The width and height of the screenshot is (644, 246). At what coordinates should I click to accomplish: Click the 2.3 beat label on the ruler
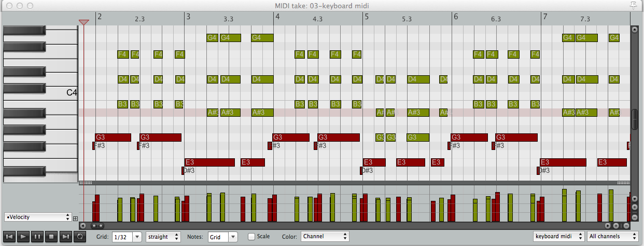[139, 19]
